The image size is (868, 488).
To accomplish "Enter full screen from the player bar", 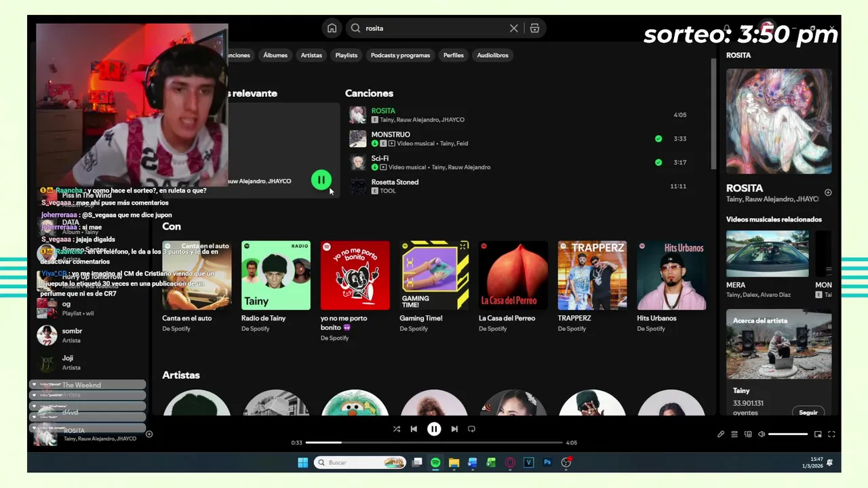I will point(831,434).
